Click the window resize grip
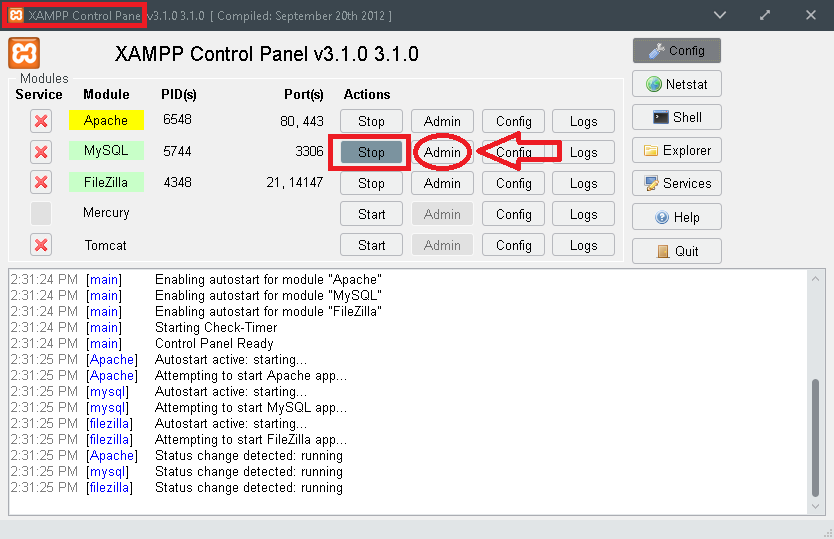This screenshot has height=539, width=834. [x=828, y=533]
